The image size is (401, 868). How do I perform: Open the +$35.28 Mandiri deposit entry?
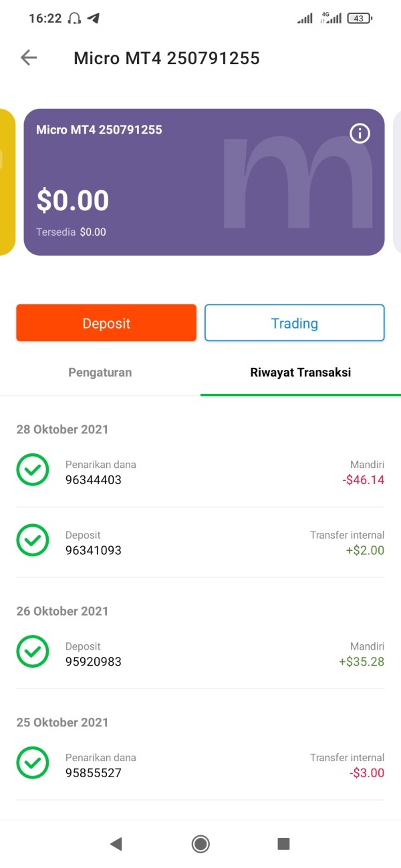pyautogui.click(x=200, y=654)
